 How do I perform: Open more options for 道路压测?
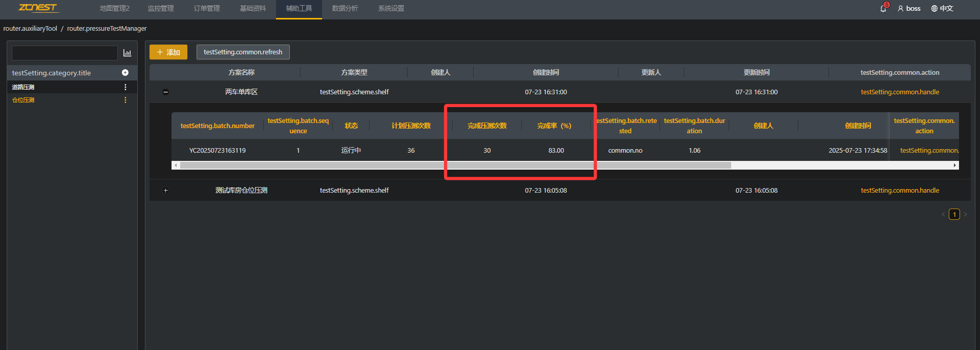(x=125, y=87)
